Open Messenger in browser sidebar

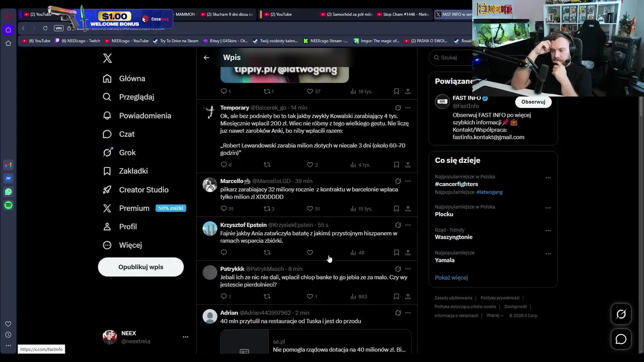click(x=9, y=178)
